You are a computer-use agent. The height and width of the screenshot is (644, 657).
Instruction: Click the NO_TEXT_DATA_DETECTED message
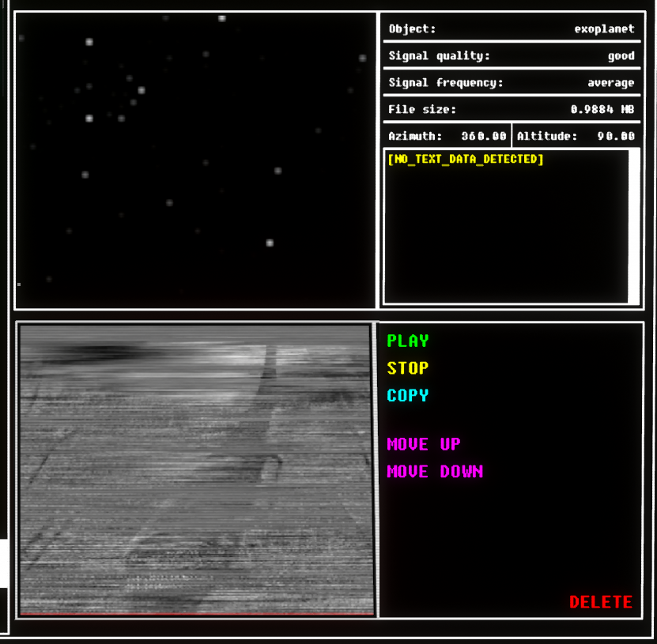[466, 160]
